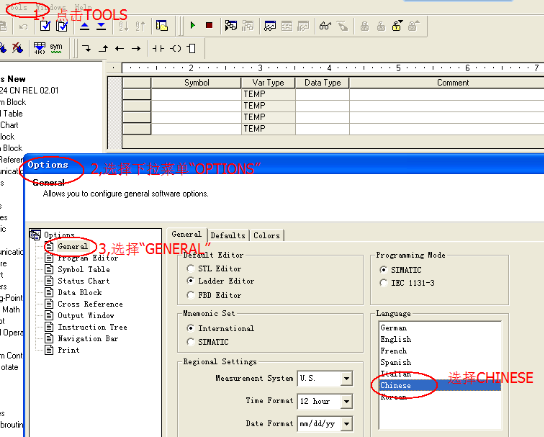Select the IEC 1131-3 programming mode
Viewport: 544px width, 437px height.
383,283
